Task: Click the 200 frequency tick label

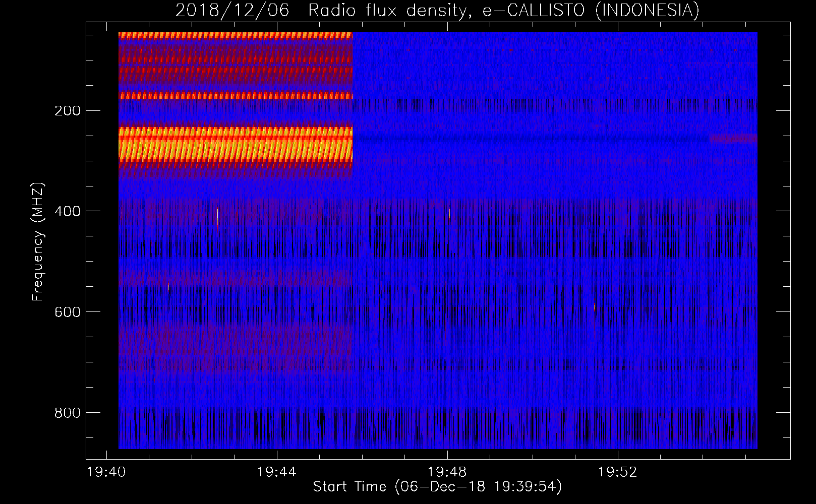Action: (x=68, y=111)
